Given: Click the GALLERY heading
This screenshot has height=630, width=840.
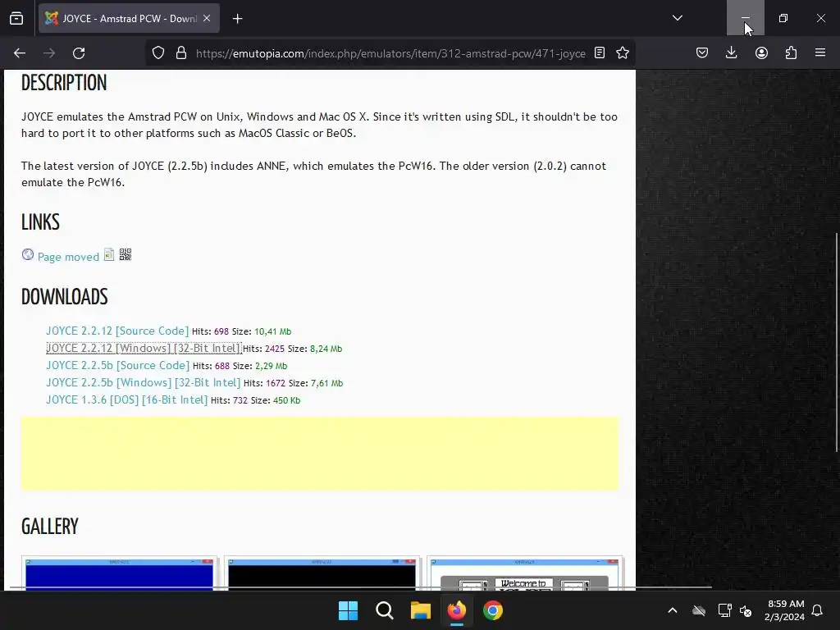Looking at the screenshot, I should [50, 527].
